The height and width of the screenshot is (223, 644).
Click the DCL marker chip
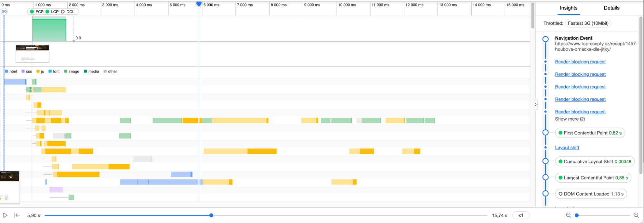click(x=68, y=12)
